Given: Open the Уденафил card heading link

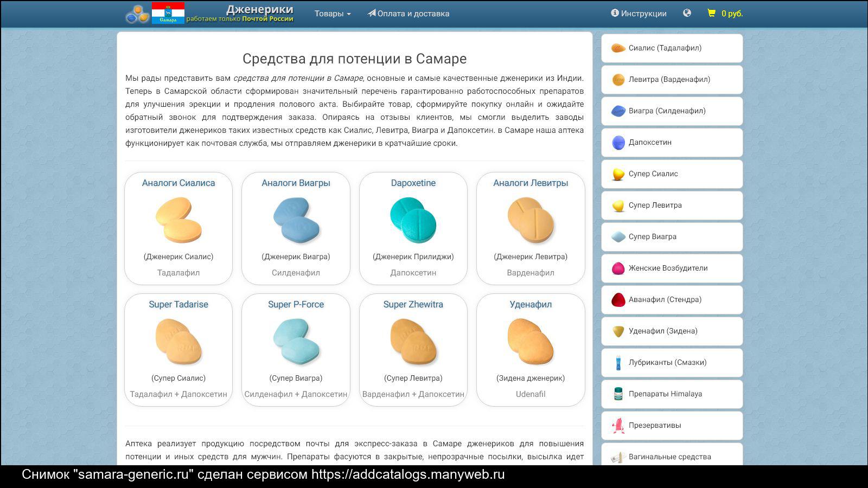Looking at the screenshot, I should 531,304.
